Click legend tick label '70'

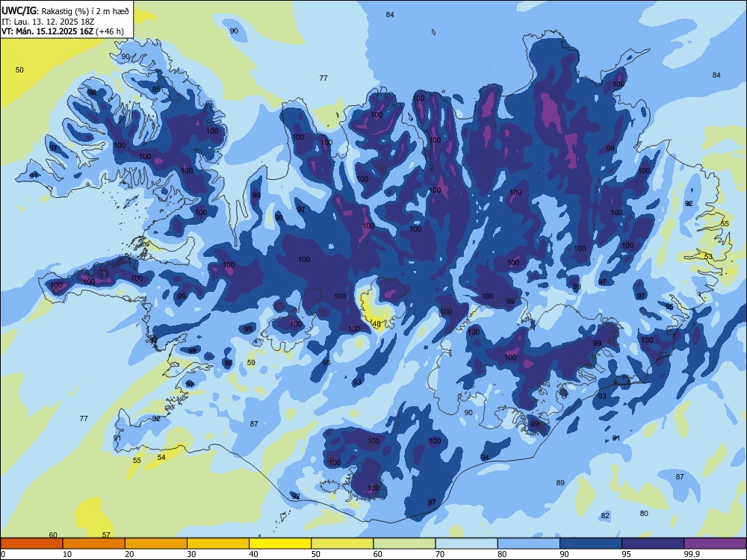point(440,554)
